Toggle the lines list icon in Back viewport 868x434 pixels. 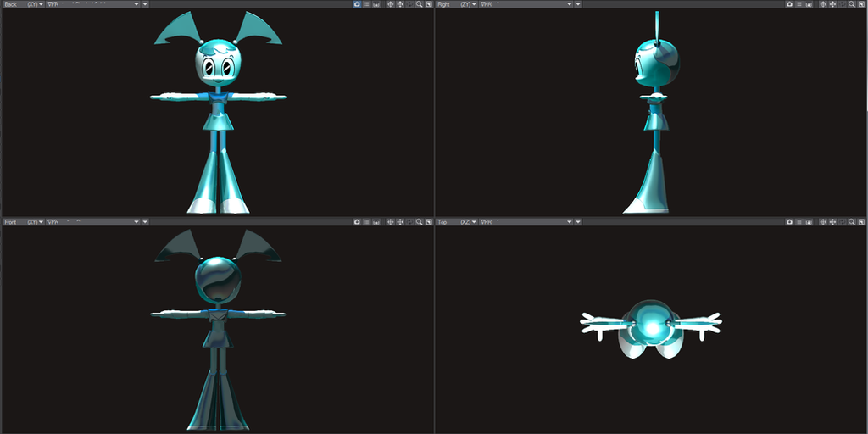(x=366, y=4)
